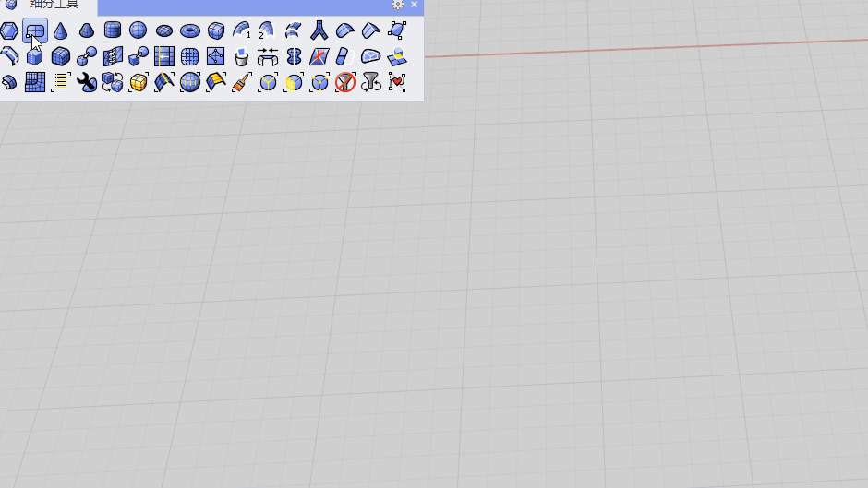Image resolution: width=868 pixels, height=488 pixels.
Task: Choose the SubD sweep 1 rail tool
Action: point(241,30)
